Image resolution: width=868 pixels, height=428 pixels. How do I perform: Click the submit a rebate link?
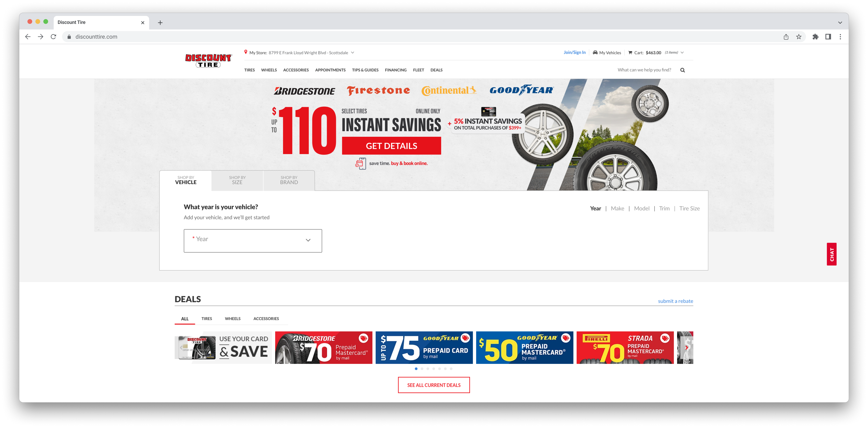[675, 301]
